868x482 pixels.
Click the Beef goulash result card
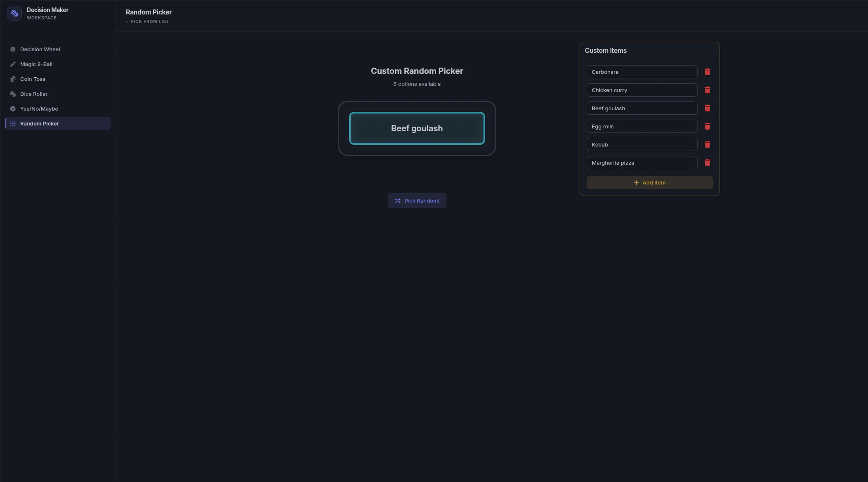417,128
